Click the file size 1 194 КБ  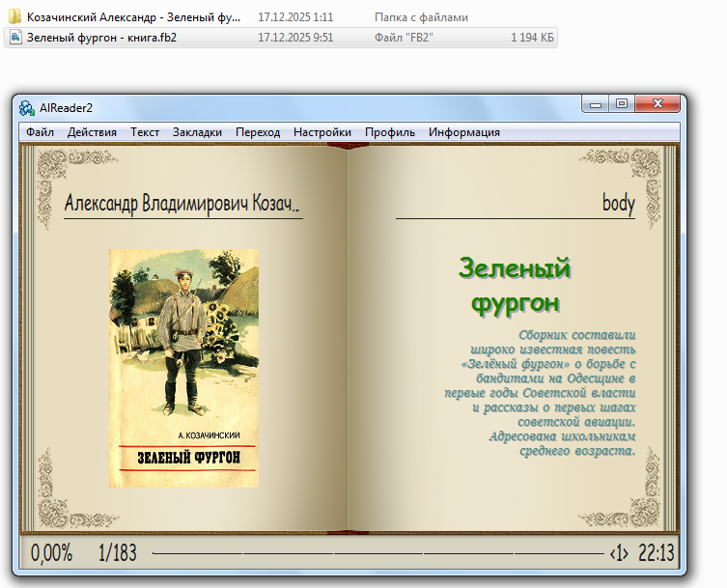532,38
